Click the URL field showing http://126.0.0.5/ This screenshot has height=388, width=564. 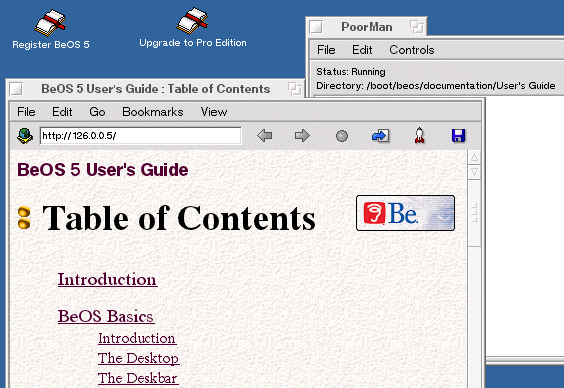coord(141,136)
